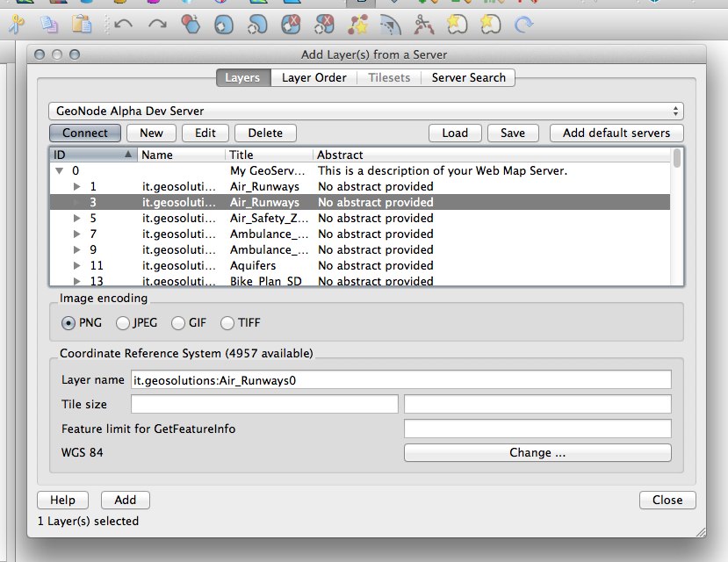Expand the Aquifers row with ID 11
Image resolution: width=728 pixels, height=562 pixels.
click(77, 265)
